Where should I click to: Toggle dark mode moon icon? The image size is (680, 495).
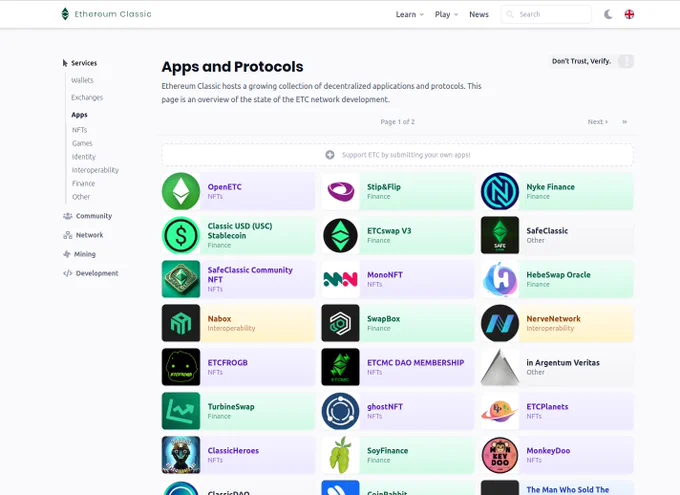[608, 14]
